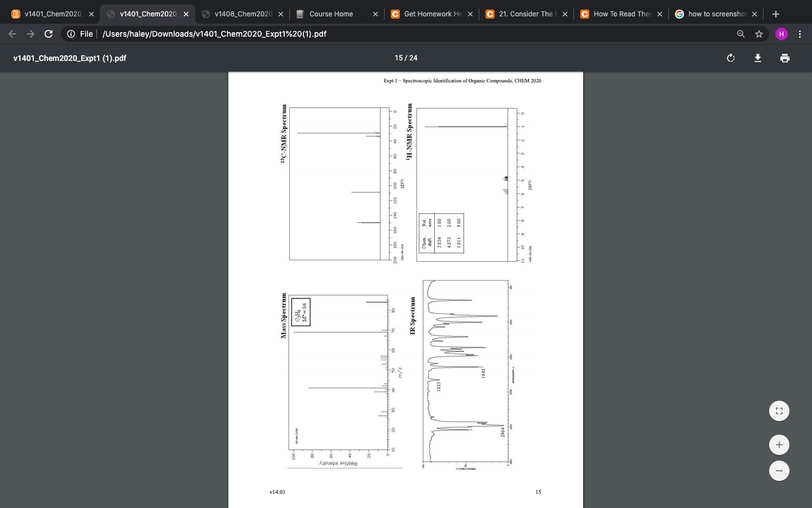Screen dimensions: 812x508
Task: Close the 'Get Homework He...' tab
Action: pyautogui.click(x=470, y=14)
